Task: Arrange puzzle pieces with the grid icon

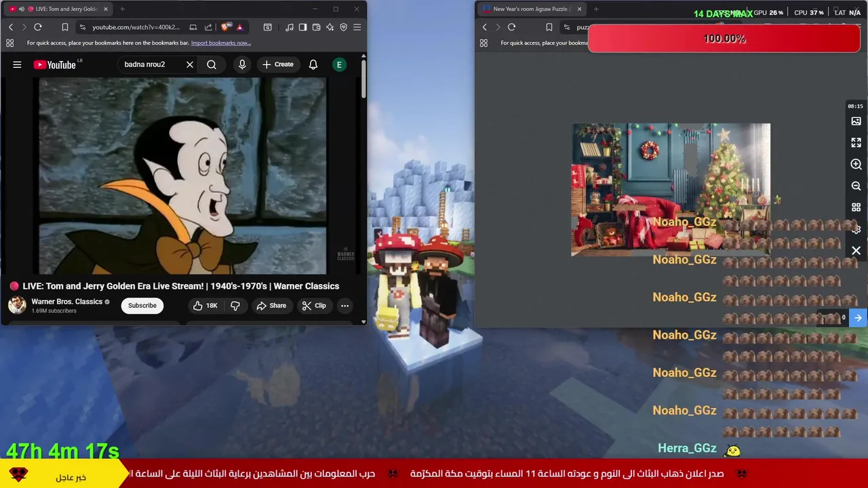Action: tap(856, 207)
